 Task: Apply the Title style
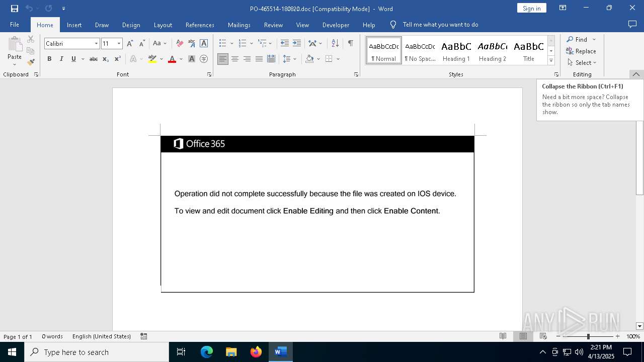pyautogui.click(x=529, y=50)
